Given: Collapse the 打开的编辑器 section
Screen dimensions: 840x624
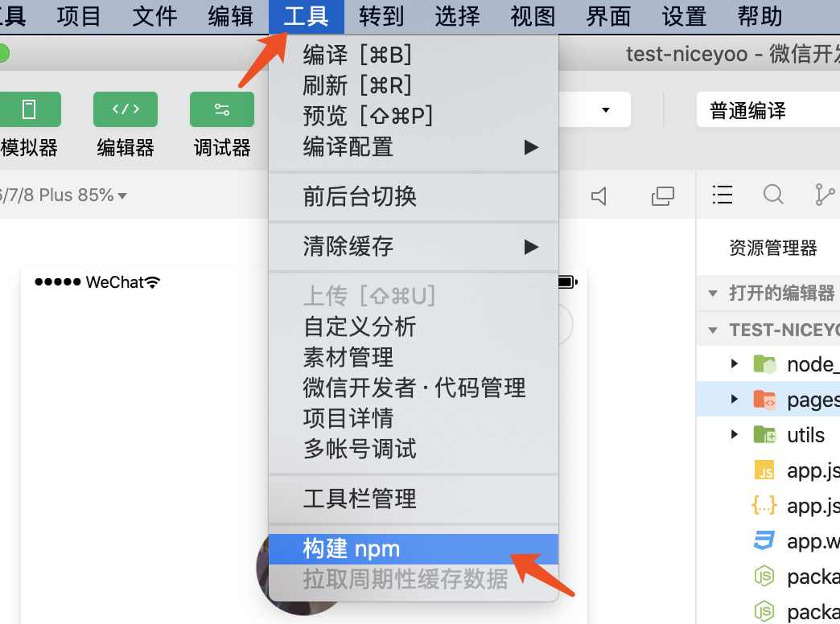Looking at the screenshot, I should pos(713,293).
